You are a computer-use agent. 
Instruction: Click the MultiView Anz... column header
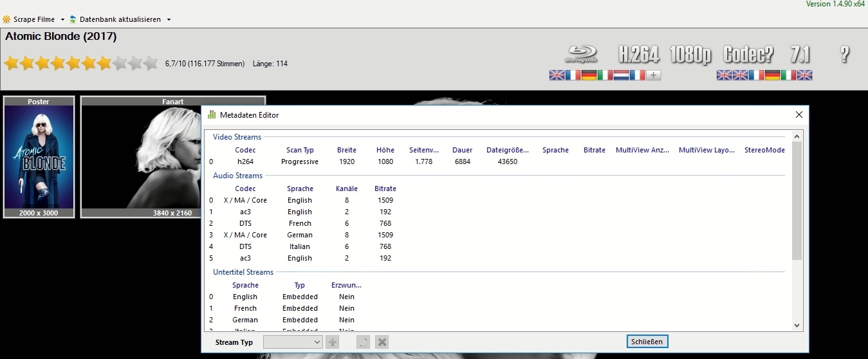coord(642,150)
